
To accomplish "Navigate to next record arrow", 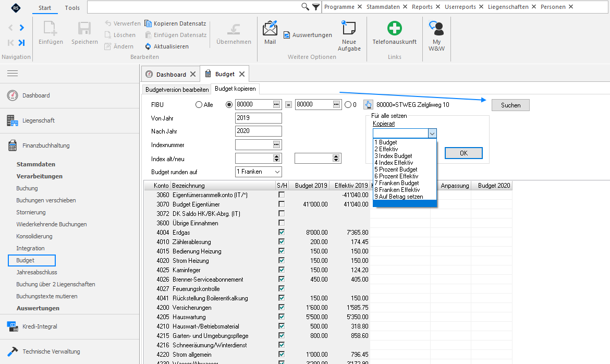I will (x=22, y=28).
